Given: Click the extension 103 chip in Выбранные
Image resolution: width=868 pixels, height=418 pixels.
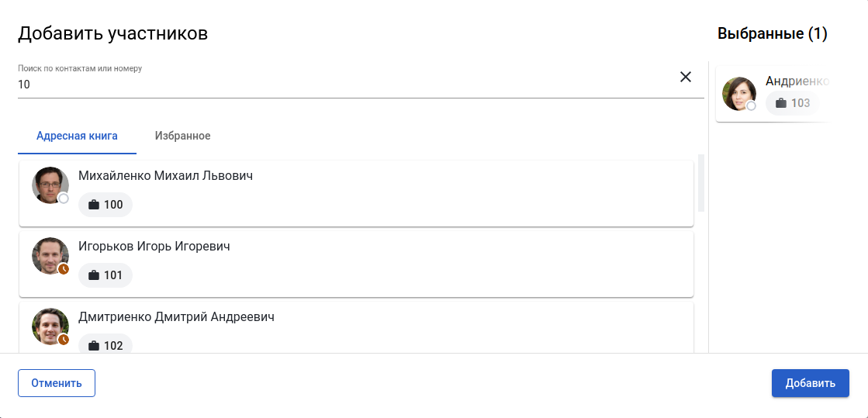Looking at the screenshot, I should [x=792, y=103].
